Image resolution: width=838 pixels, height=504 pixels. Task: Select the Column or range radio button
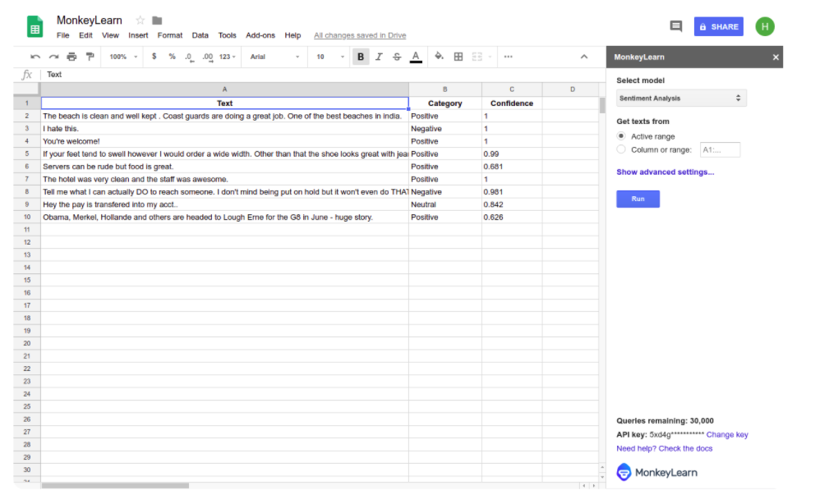[x=620, y=149]
